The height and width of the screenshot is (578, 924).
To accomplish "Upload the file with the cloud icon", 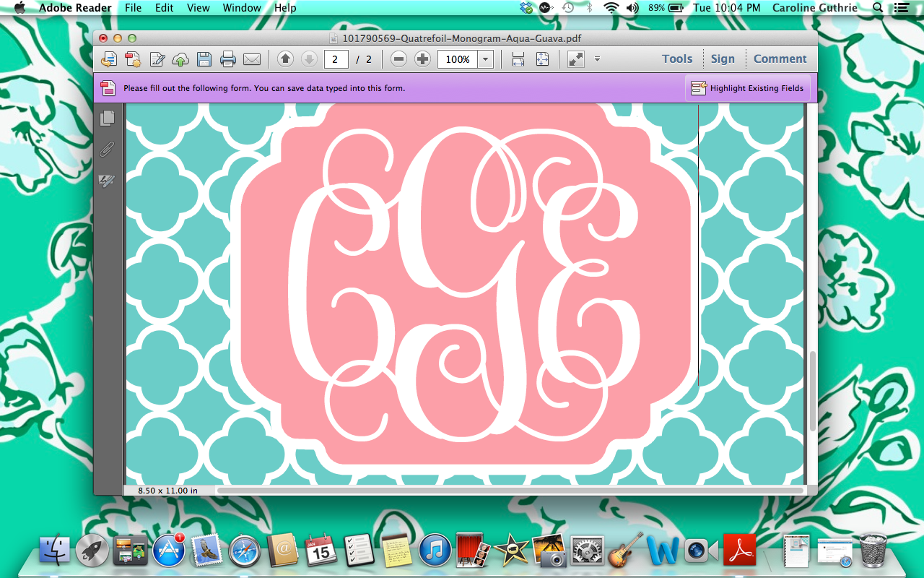I will (x=180, y=59).
